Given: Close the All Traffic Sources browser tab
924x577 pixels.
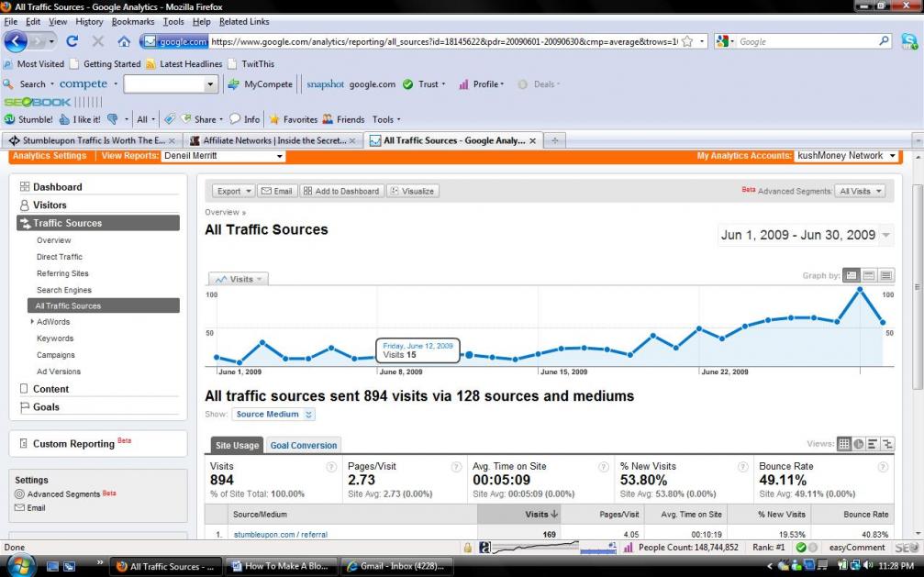Looking at the screenshot, I should pyautogui.click(x=532, y=141).
